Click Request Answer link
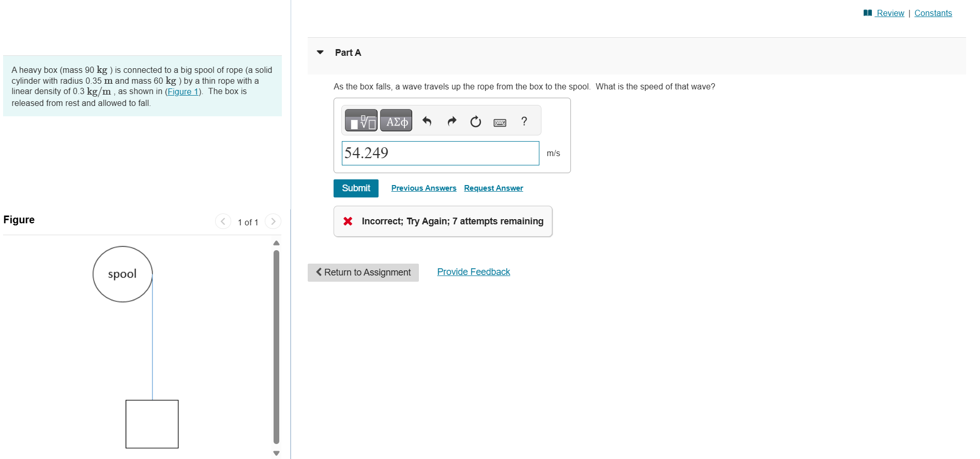Viewport: 980px width, 459px height. pyautogui.click(x=493, y=188)
